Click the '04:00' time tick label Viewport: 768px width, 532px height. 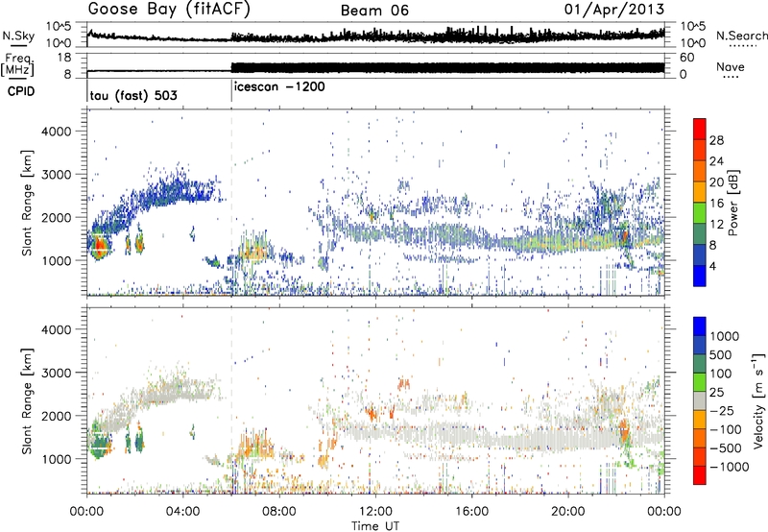(183, 512)
